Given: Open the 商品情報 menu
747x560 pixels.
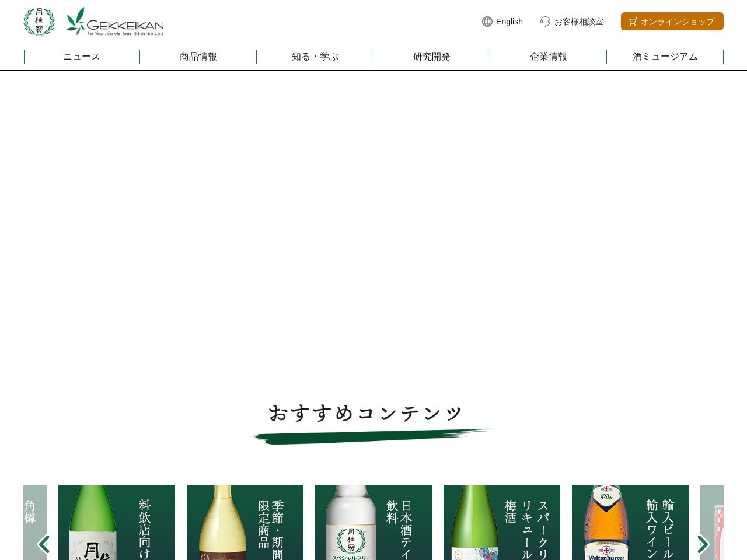Looking at the screenshot, I should [x=198, y=57].
